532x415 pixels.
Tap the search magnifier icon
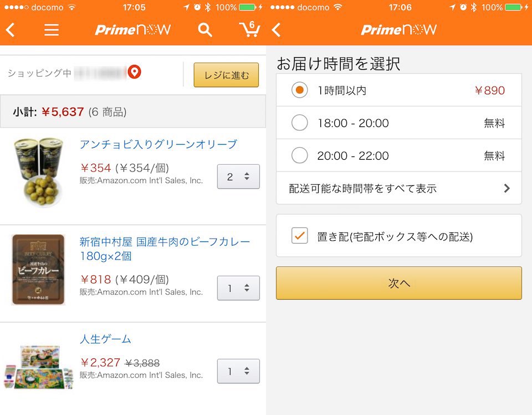click(x=205, y=30)
